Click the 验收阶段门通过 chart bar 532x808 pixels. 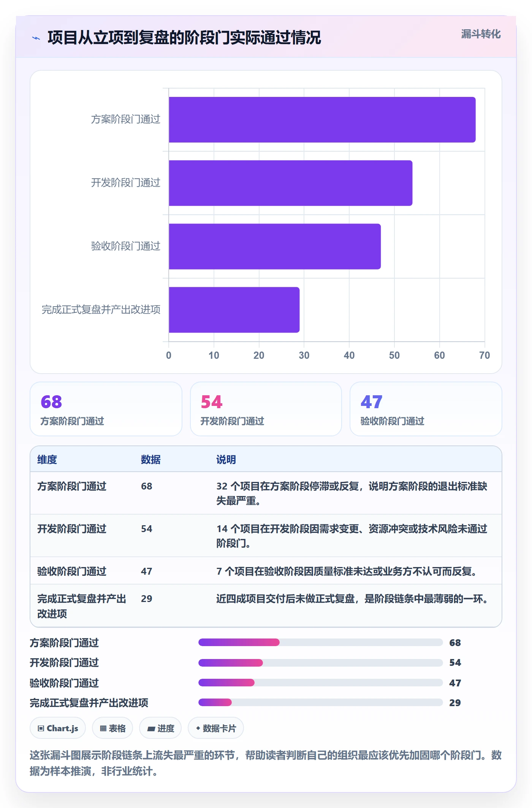point(275,246)
